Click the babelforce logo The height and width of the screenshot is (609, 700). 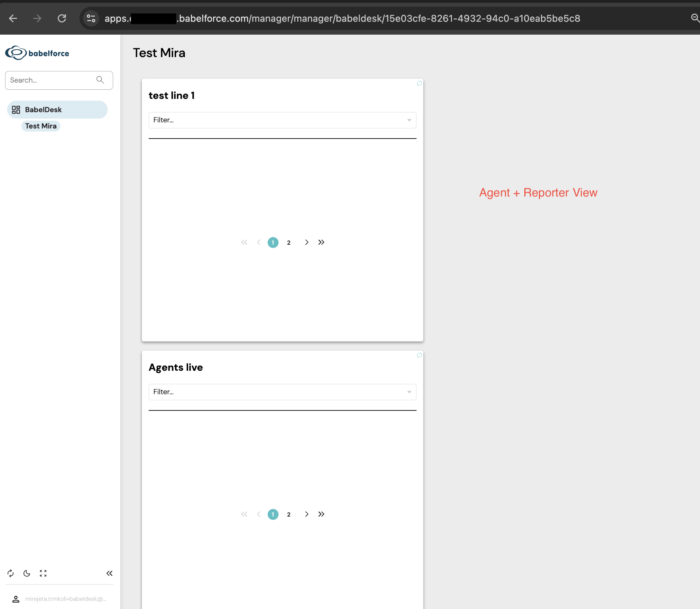point(37,53)
